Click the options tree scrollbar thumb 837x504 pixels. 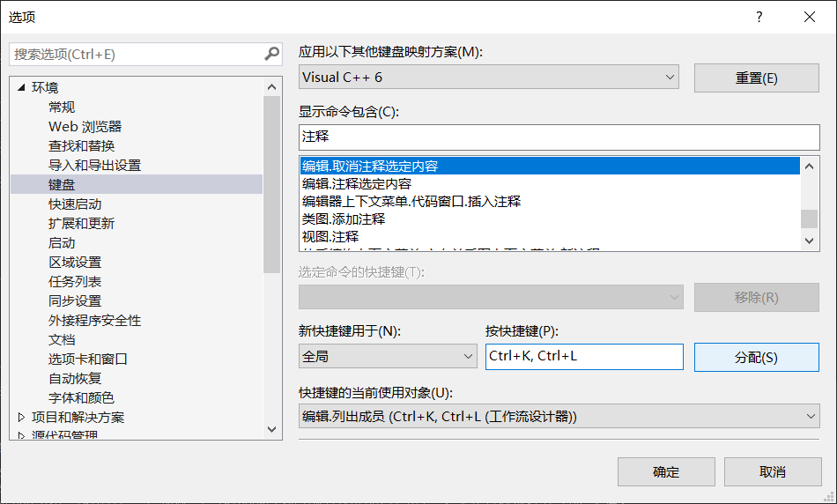tap(271, 184)
